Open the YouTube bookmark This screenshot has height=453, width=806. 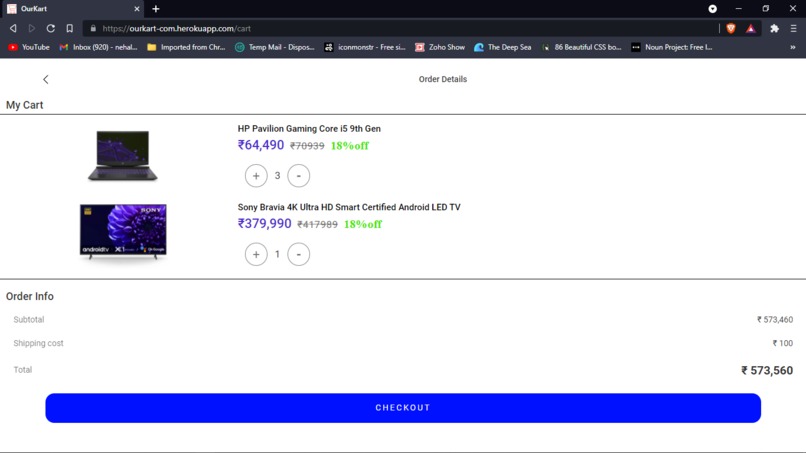pyautogui.click(x=29, y=47)
